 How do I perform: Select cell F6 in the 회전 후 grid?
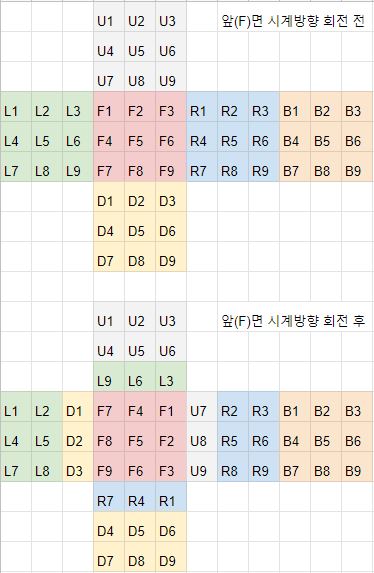(140, 467)
